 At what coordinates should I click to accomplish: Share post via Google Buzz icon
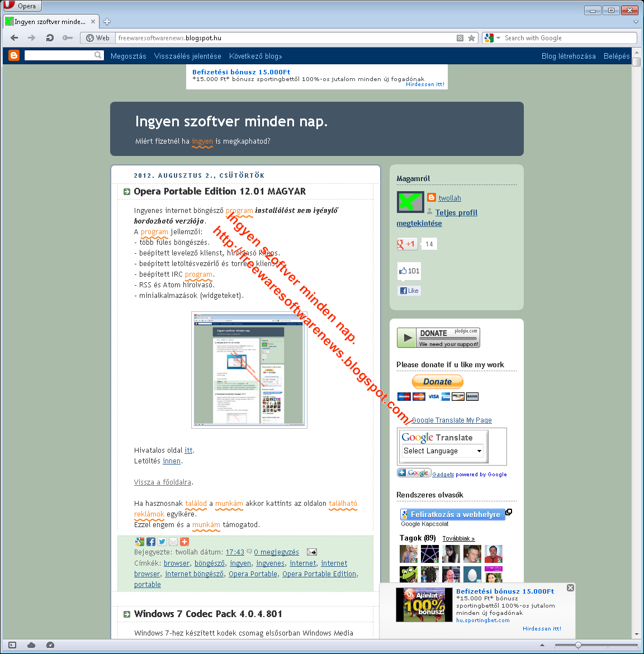139,542
